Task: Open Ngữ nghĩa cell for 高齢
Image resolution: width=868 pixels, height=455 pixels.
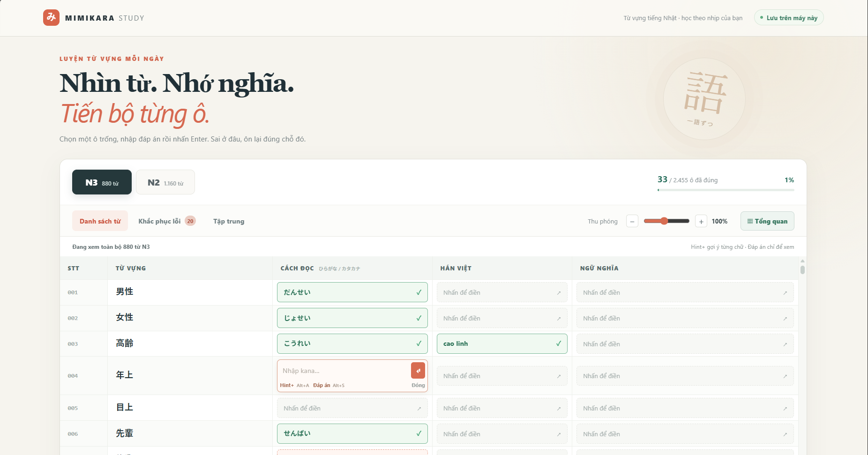Action: pos(685,344)
